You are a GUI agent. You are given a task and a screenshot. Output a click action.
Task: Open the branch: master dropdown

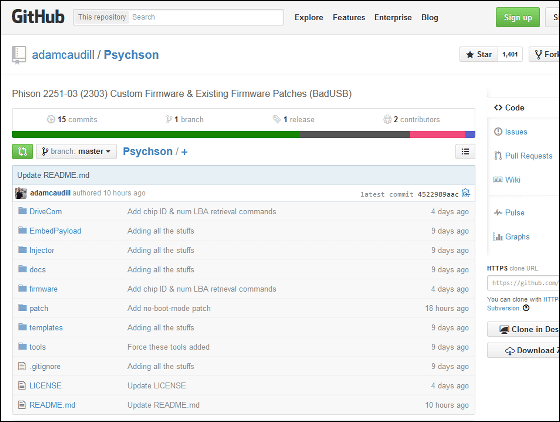[76, 151]
